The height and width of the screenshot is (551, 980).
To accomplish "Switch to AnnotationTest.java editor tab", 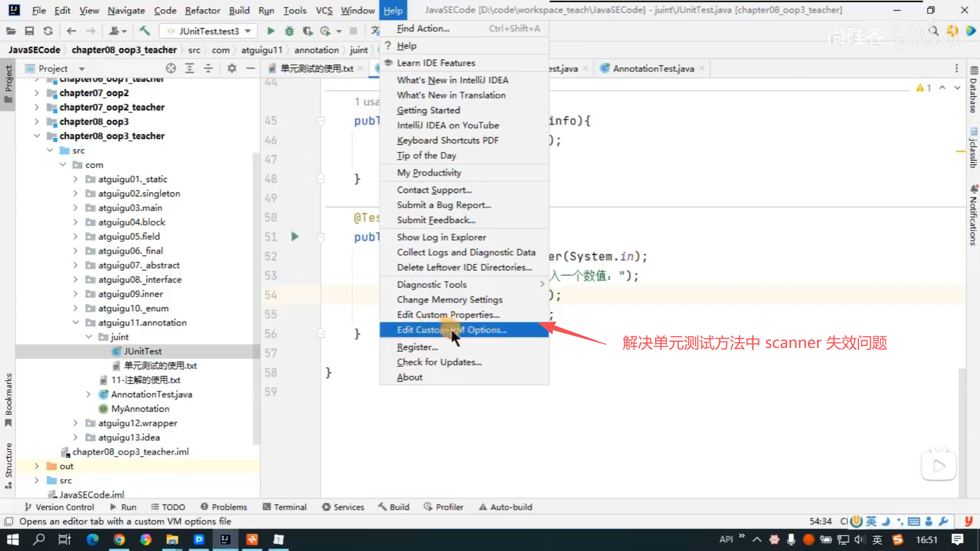I will (x=653, y=68).
